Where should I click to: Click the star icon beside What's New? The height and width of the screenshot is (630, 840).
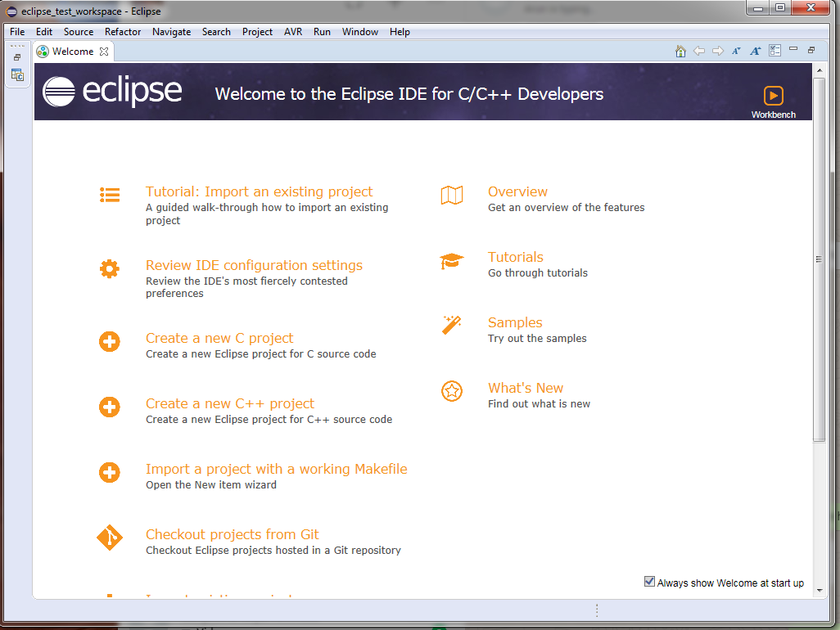(452, 391)
